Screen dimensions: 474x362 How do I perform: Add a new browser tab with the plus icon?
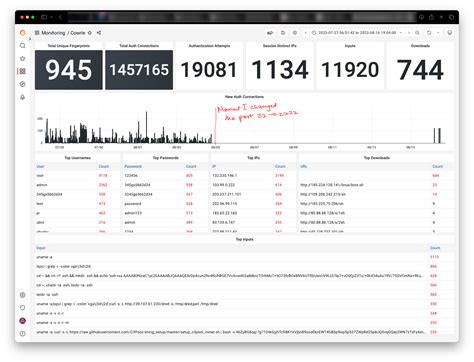(x=441, y=17)
